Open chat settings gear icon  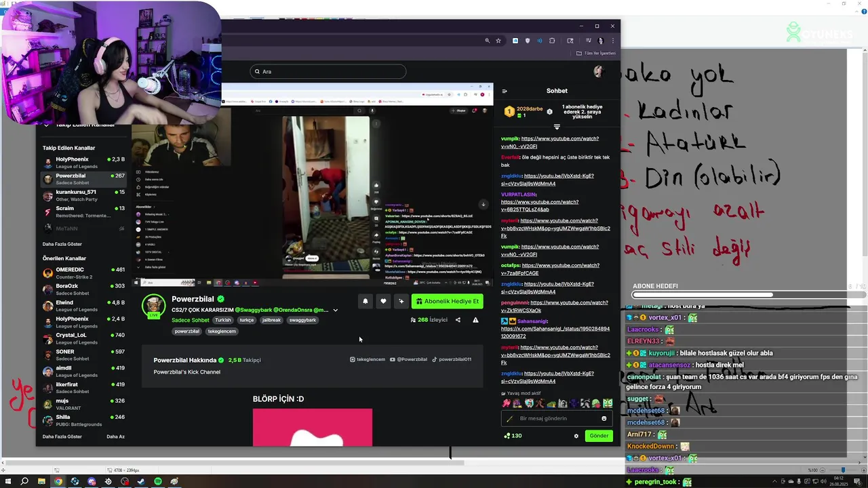(576, 436)
